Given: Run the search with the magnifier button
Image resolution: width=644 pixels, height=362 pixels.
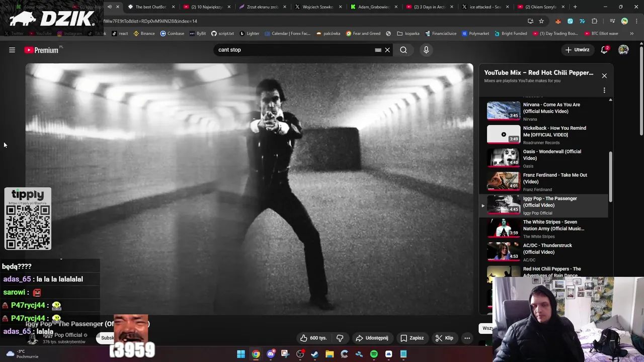Looking at the screenshot, I should coord(404,50).
